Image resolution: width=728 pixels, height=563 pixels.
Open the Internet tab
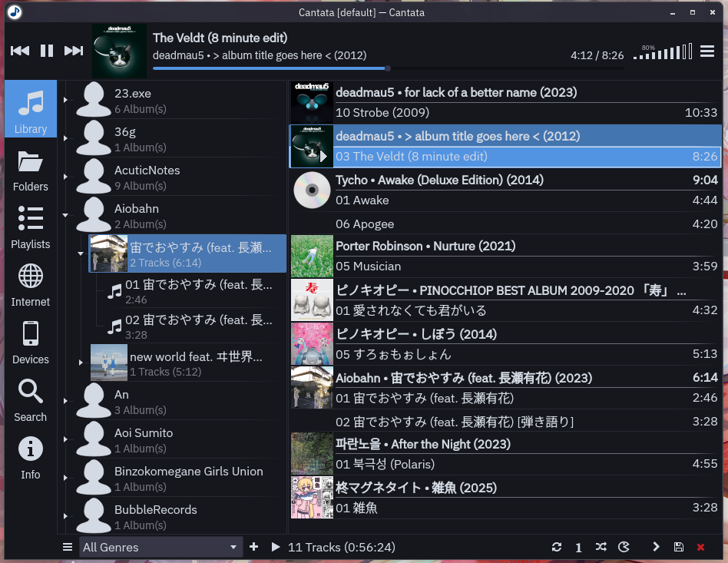point(31,286)
